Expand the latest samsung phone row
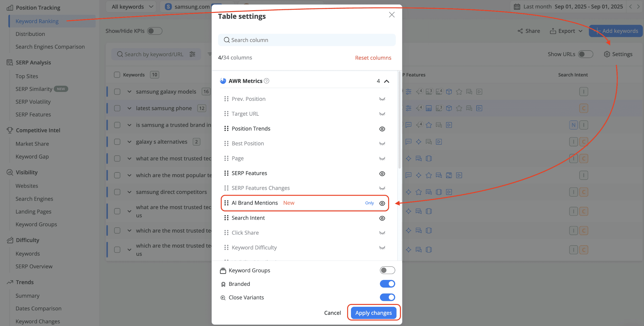This screenshot has width=644, height=326. 129,108
